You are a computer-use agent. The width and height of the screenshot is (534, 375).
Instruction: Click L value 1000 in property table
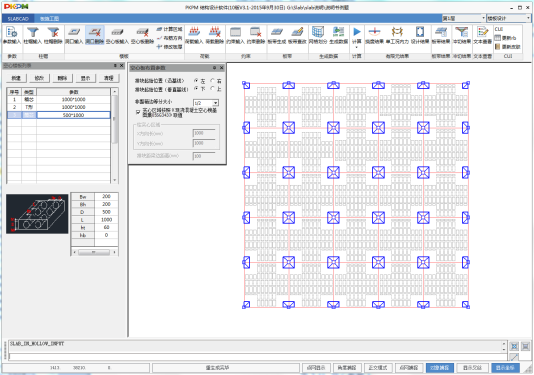(106, 220)
